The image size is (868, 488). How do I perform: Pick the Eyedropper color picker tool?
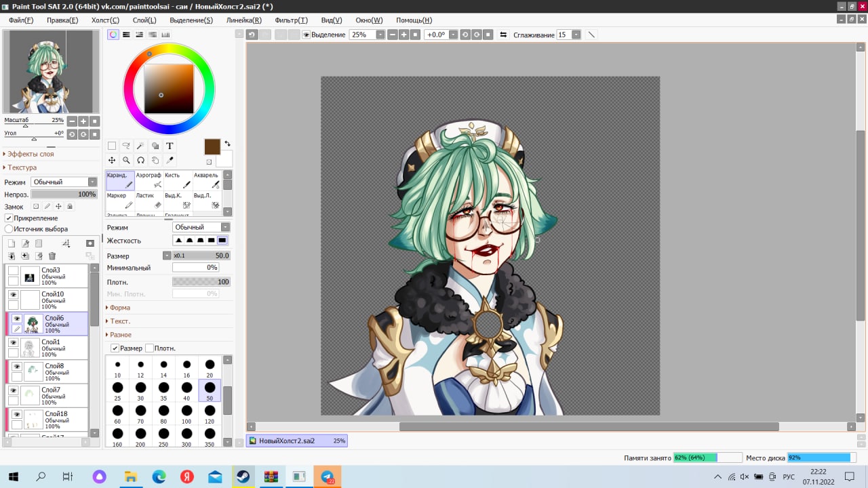click(x=170, y=160)
